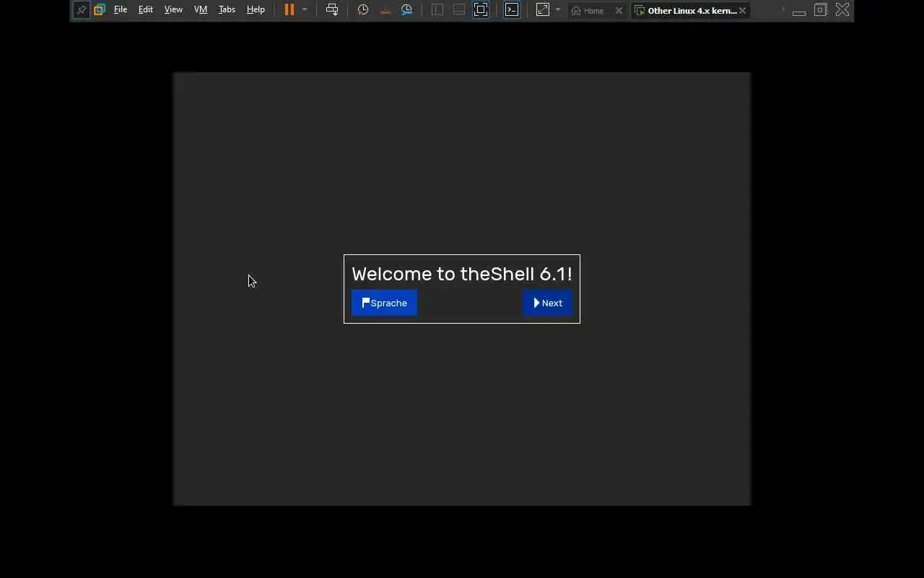Open the File menu
The image size is (924, 578).
(x=121, y=10)
